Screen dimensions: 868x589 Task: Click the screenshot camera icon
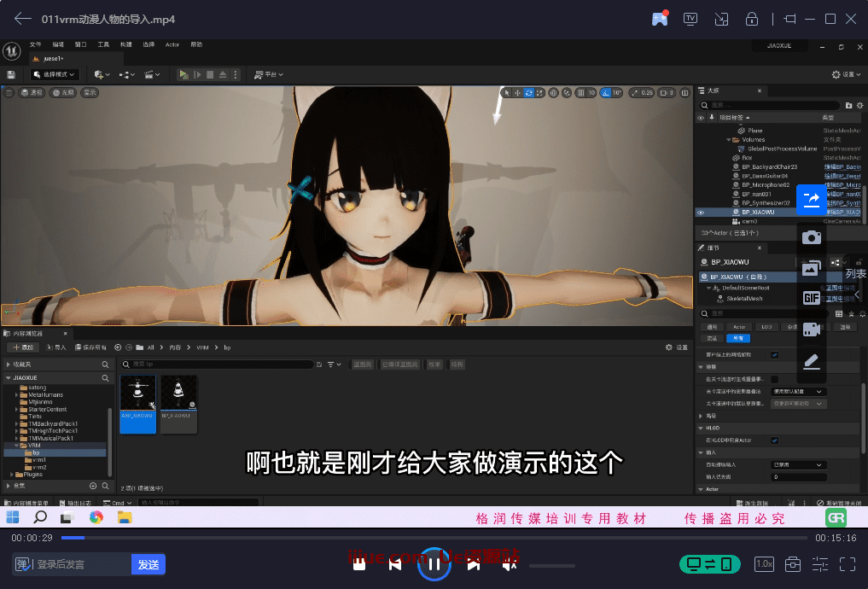click(812, 237)
